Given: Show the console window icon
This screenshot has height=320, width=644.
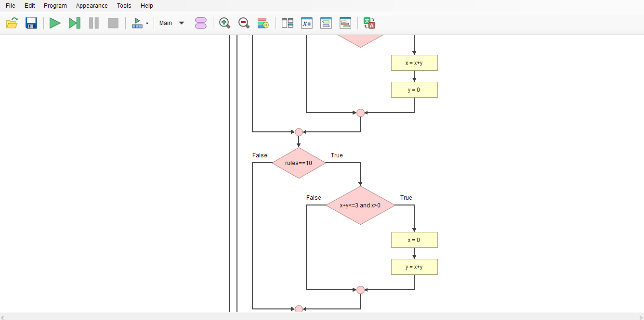Looking at the screenshot, I should (x=326, y=23).
